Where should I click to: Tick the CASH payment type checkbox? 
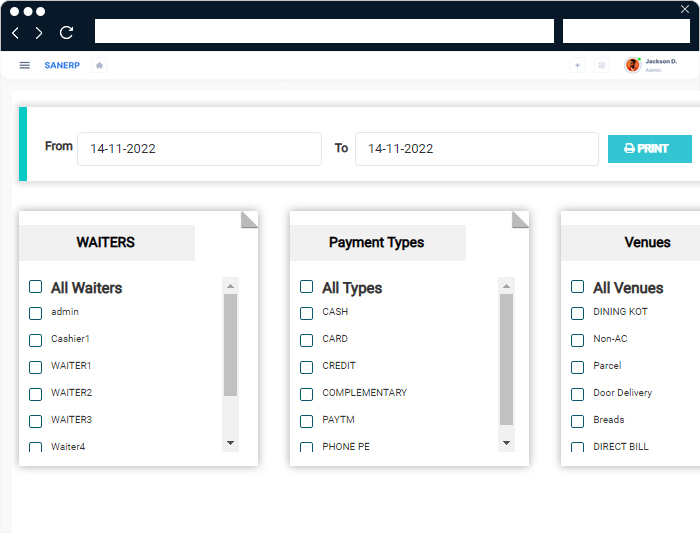pos(307,313)
